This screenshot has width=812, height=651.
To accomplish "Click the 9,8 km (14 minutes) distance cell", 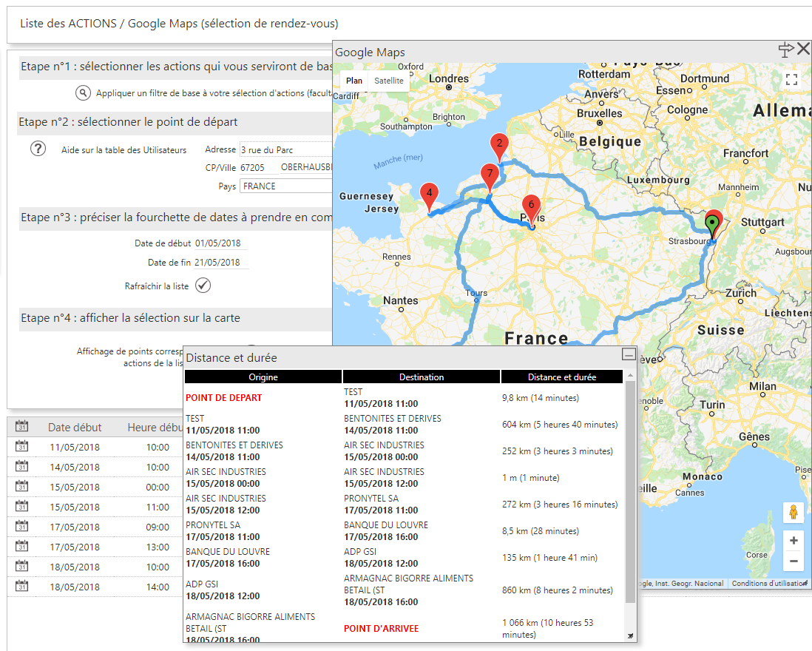I will (540, 398).
